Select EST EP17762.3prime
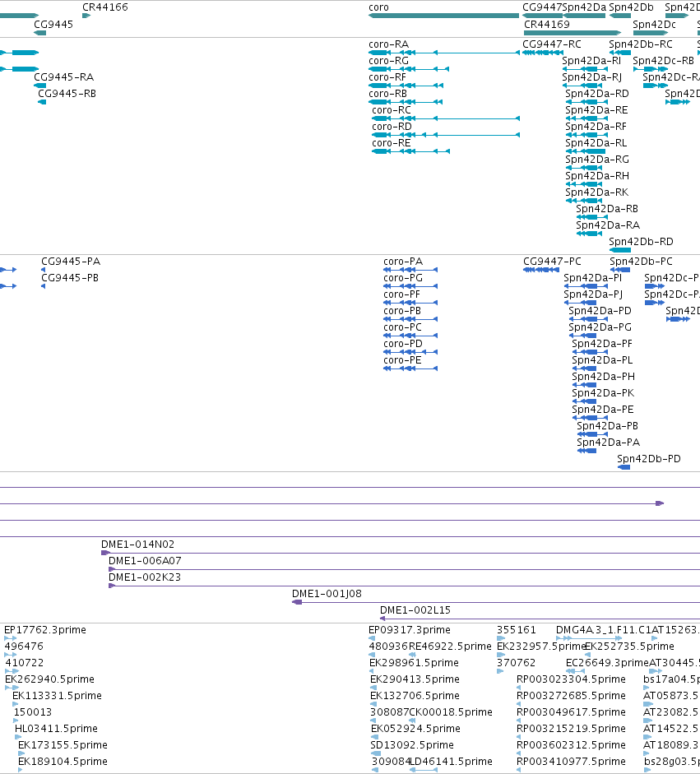Screen dimensions: 700x774 tap(45, 629)
